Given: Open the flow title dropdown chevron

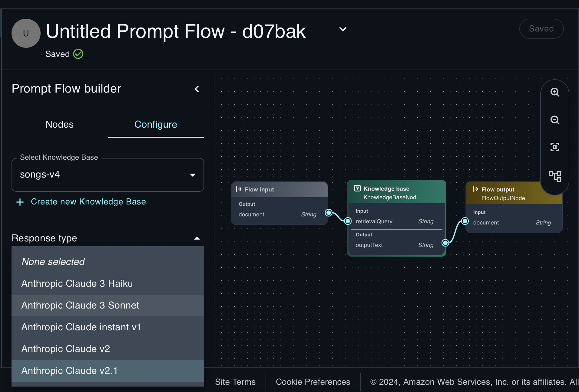Looking at the screenshot, I should [342, 29].
